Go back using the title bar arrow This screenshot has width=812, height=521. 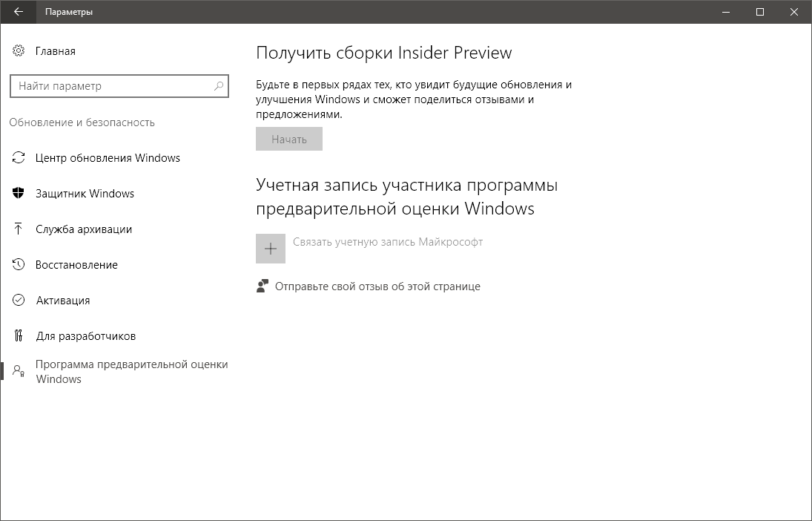point(18,12)
